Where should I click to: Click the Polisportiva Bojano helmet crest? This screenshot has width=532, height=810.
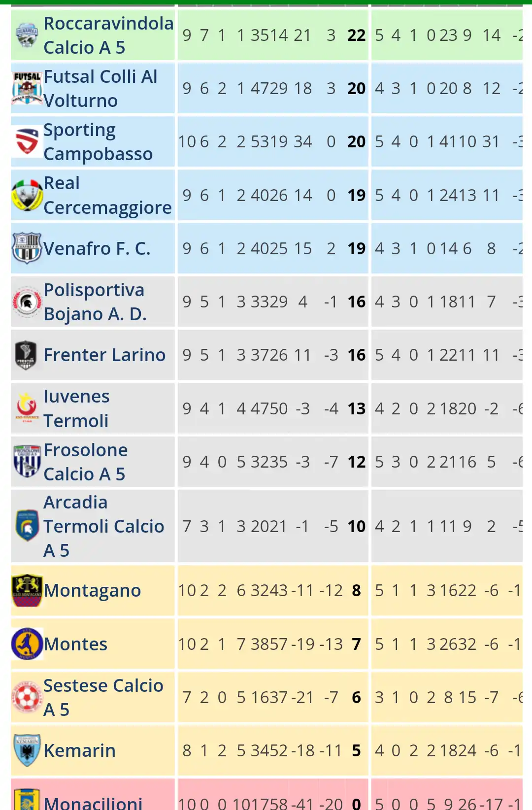[x=27, y=302]
